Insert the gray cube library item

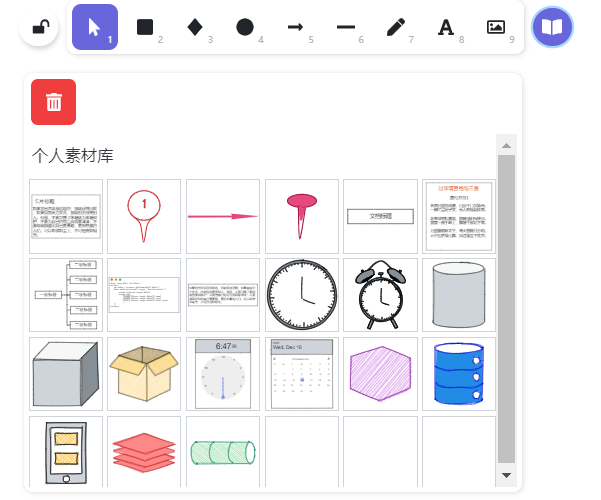click(66, 374)
